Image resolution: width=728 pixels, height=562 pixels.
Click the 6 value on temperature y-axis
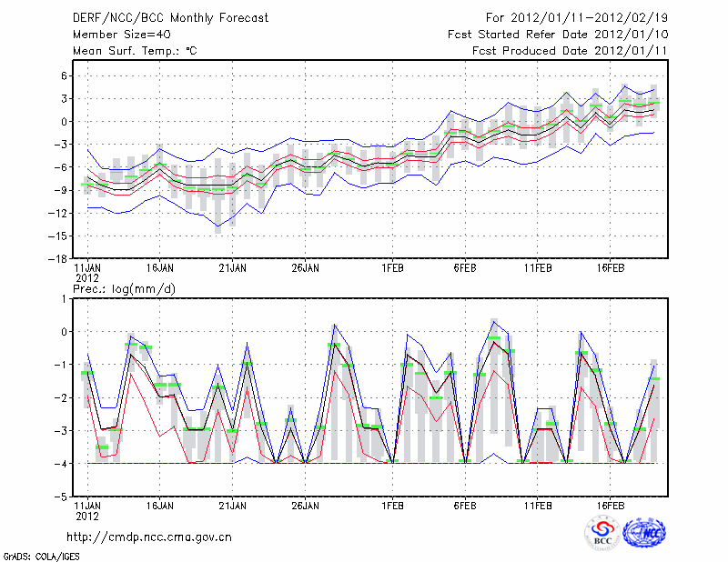coord(64,76)
